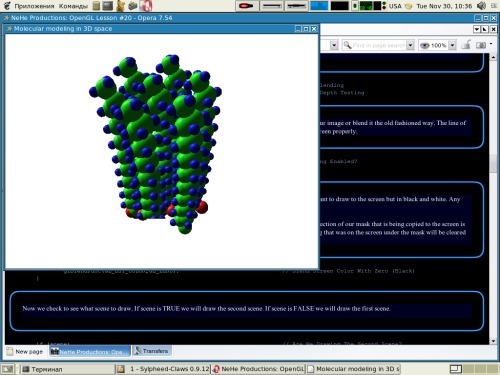Expand the address bar dropdown arrow
500x375 pixels.
[x=334, y=45]
